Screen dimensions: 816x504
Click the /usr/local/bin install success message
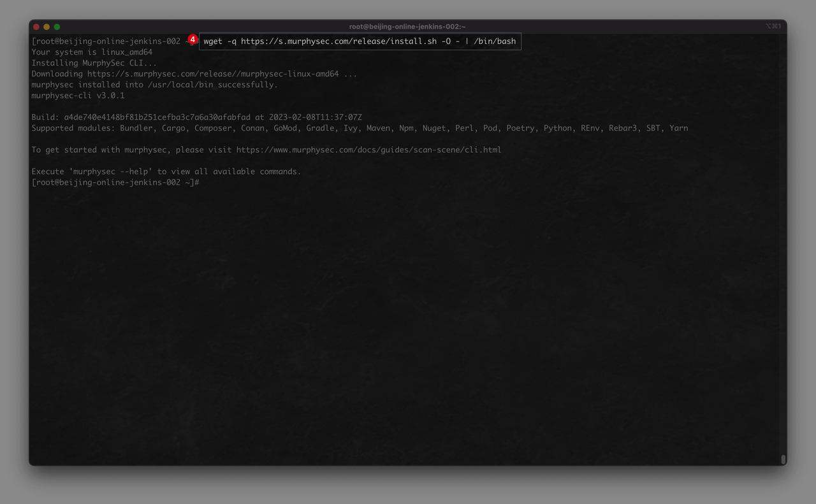(x=154, y=85)
